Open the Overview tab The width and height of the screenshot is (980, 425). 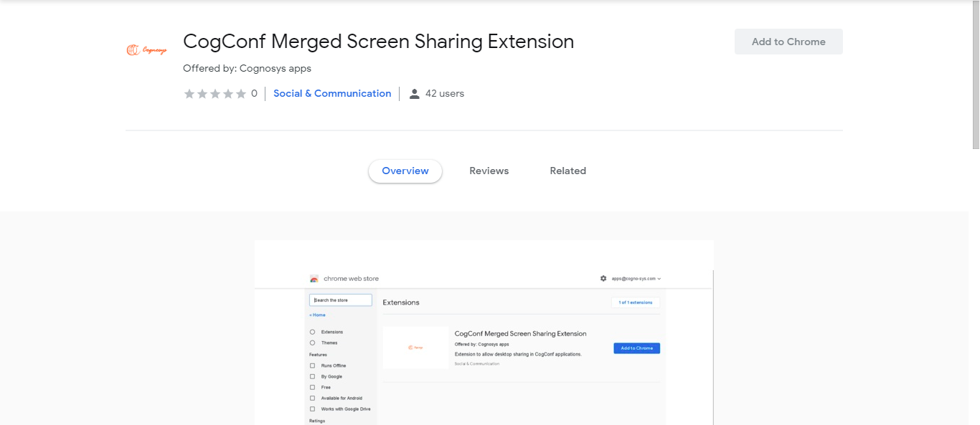pyautogui.click(x=405, y=171)
